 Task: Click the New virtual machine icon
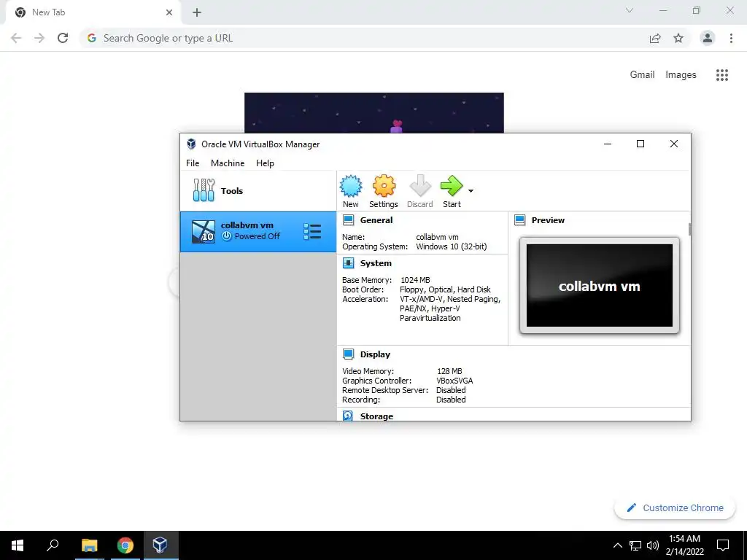tap(351, 186)
